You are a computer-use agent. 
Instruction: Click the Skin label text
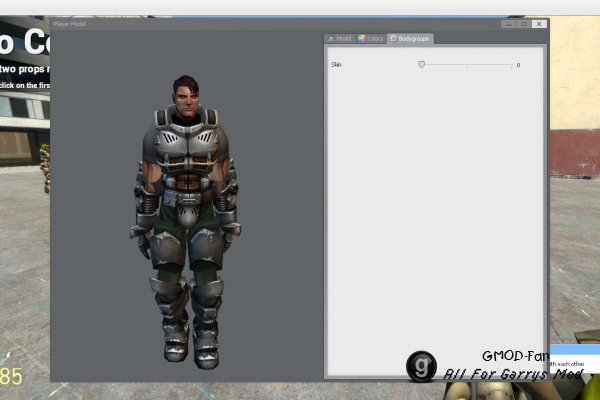337,65
